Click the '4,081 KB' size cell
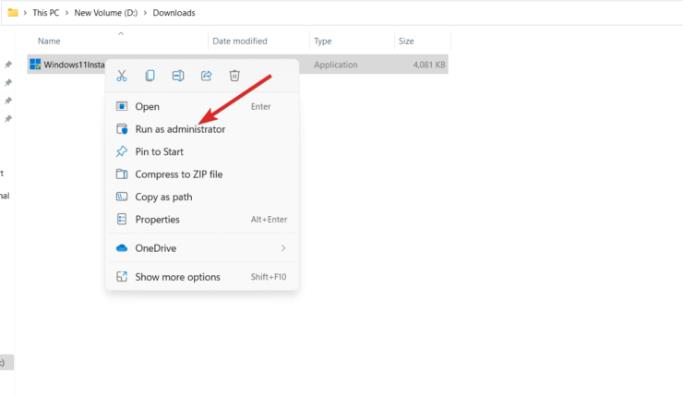Screen dimensions: 683x395 coord(429,64)
